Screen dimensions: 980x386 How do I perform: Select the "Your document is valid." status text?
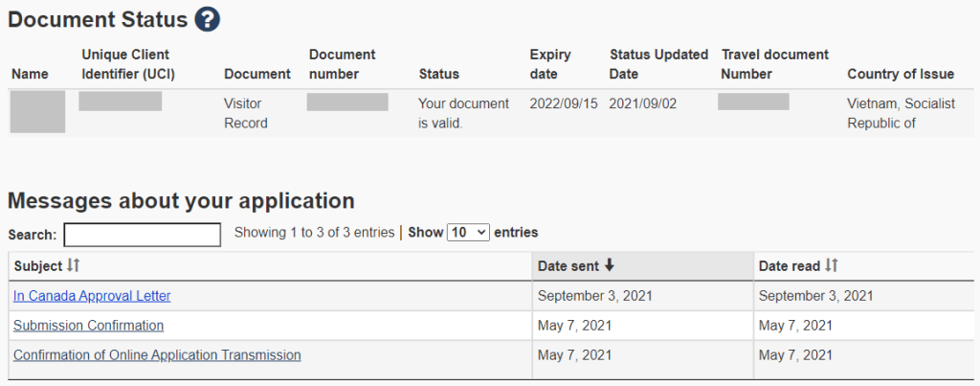[x=463, y=113]
